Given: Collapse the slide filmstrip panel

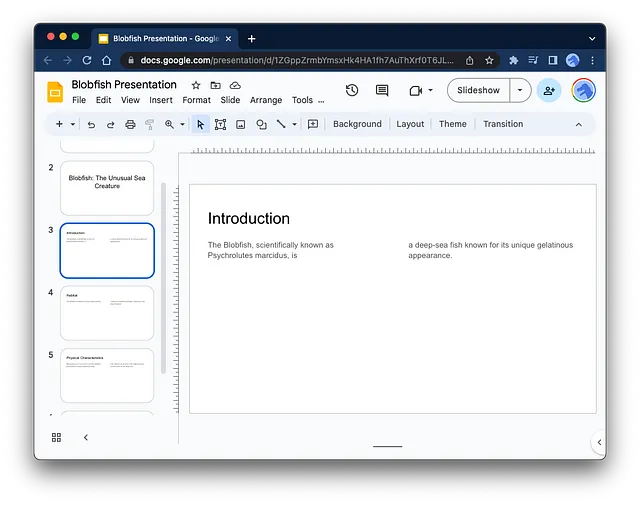Looking at the screenshot, I should coord(86,438).
